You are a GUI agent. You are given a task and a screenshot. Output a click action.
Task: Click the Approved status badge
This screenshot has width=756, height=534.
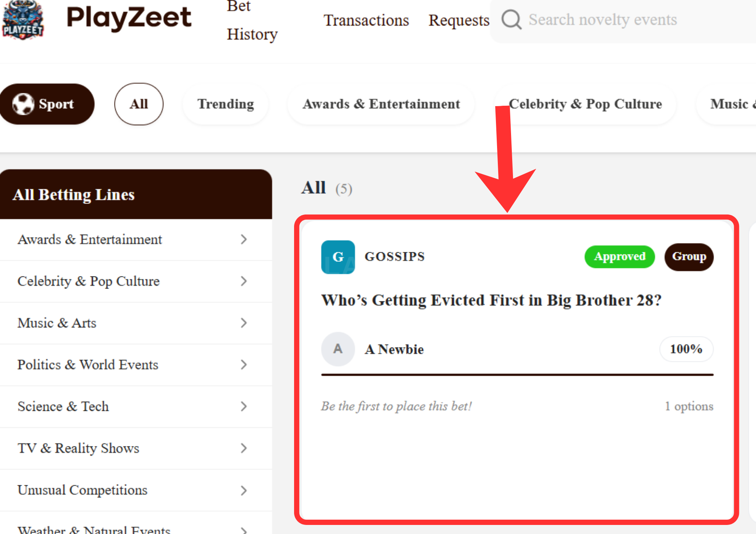(620, 257)
